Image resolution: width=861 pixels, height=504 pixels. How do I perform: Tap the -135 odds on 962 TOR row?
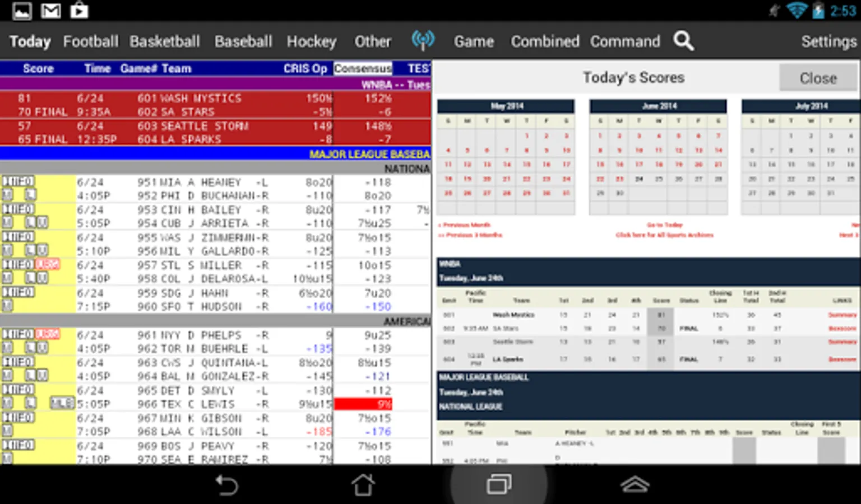pyautogui.click(x=319, y=348)
